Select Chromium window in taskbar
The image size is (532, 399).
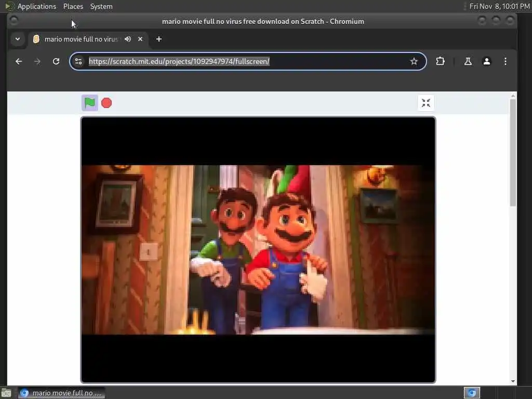[x=61, y=393]
